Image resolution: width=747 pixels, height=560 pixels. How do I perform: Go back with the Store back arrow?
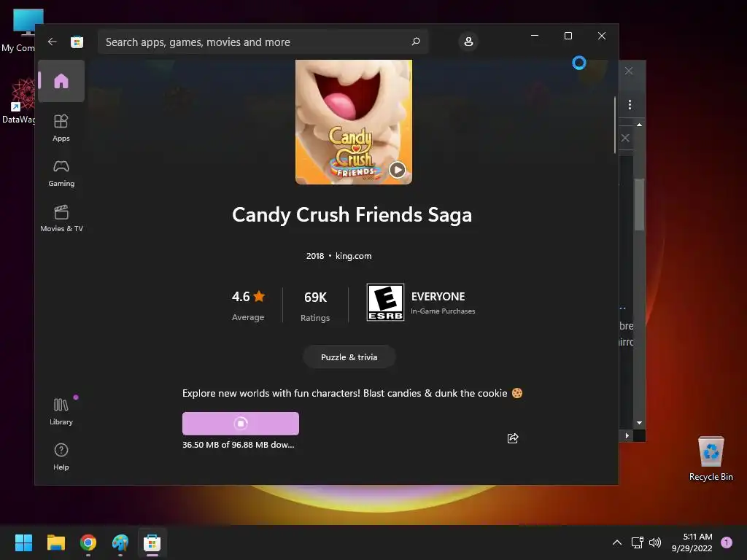pos(53,42)
